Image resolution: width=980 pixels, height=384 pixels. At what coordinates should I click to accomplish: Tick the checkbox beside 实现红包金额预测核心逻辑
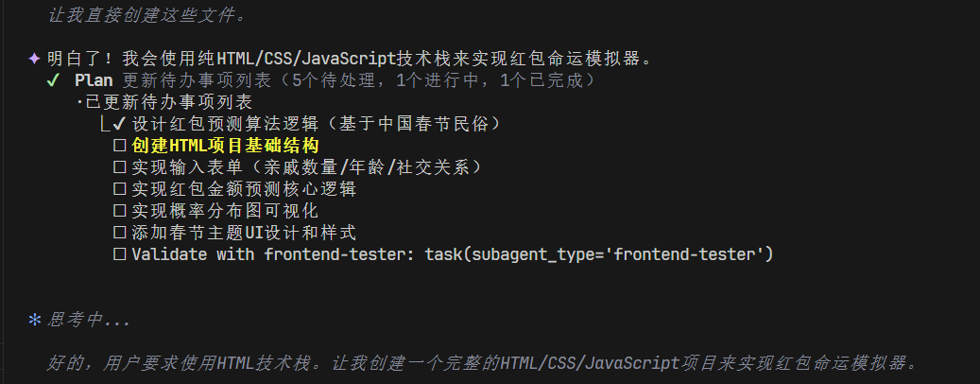[119, 189]
